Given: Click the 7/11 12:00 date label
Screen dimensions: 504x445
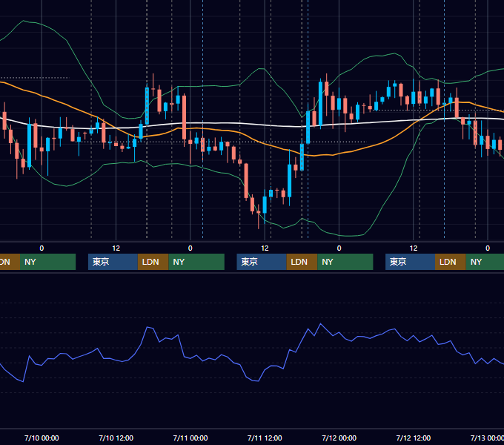Looking at the screenshot, I should 265,438.
